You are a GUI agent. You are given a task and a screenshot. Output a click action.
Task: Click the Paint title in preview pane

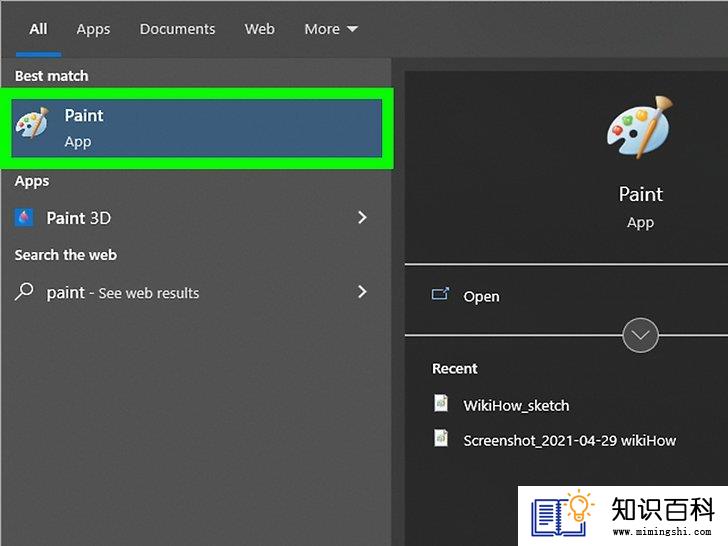[x=641, y=194]
